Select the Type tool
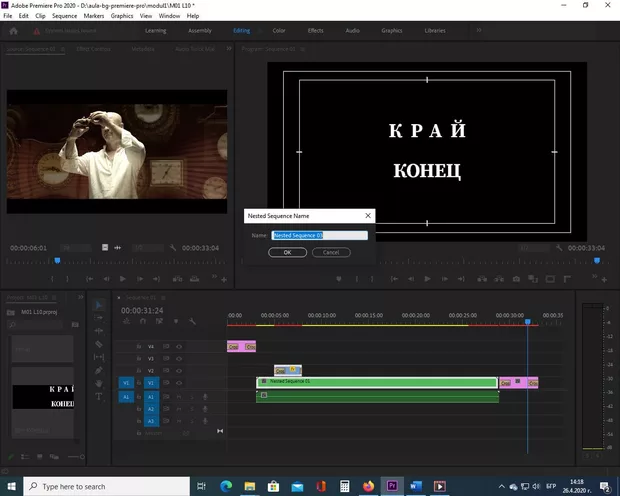The width and height of the screenshot is (620, 496). coord(100,396)
